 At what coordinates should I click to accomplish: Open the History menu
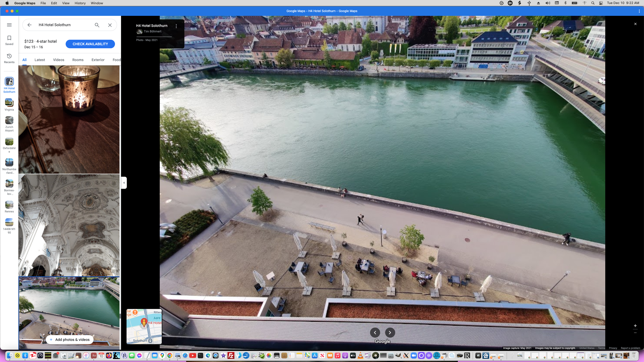[x=80, y=3]
